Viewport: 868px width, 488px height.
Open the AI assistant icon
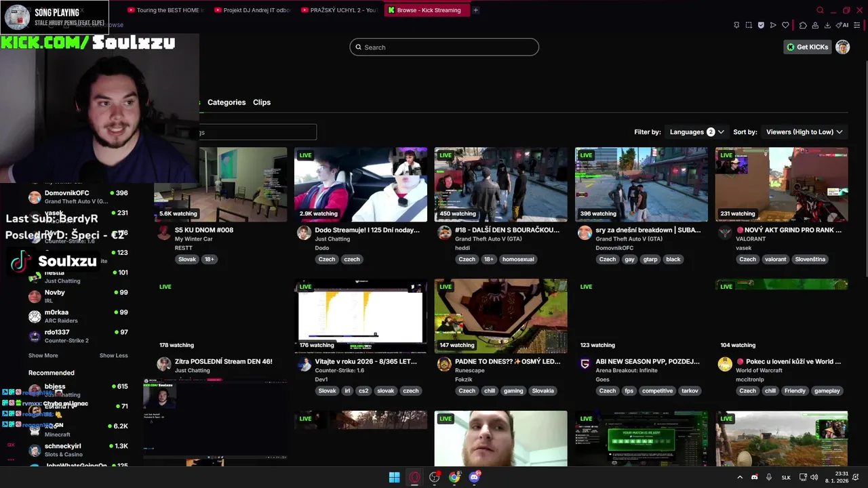[x=842, y=25]
